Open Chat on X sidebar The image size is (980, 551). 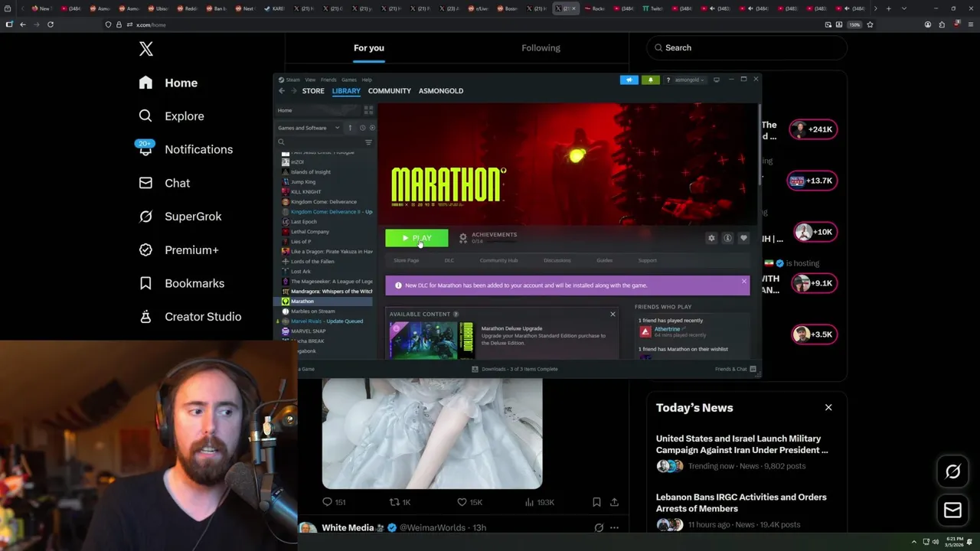[x=164, y=183]
